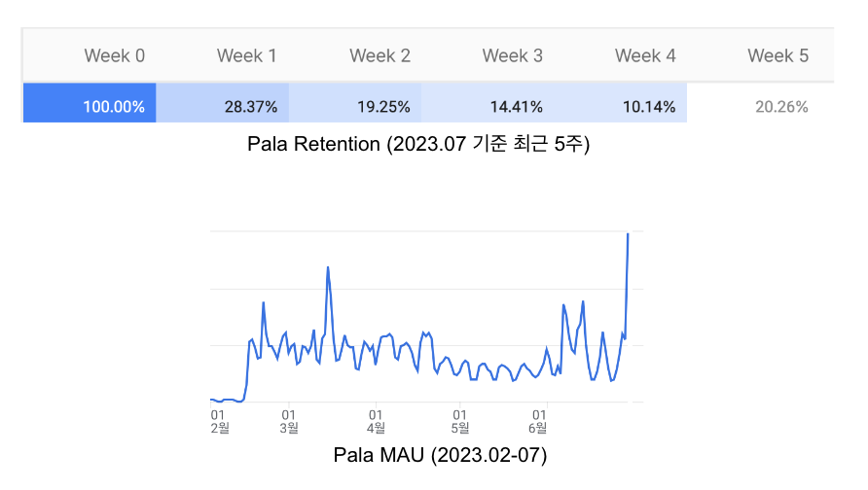Select the grey 20.26% value
Viewport: 868px width, 490px height.
pyautogui.click(x=781, y=107)
